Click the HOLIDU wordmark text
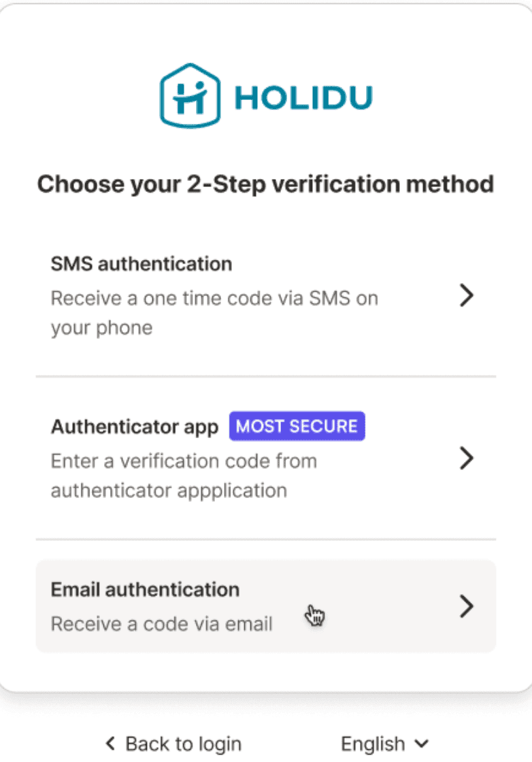 tap(303, 97)
